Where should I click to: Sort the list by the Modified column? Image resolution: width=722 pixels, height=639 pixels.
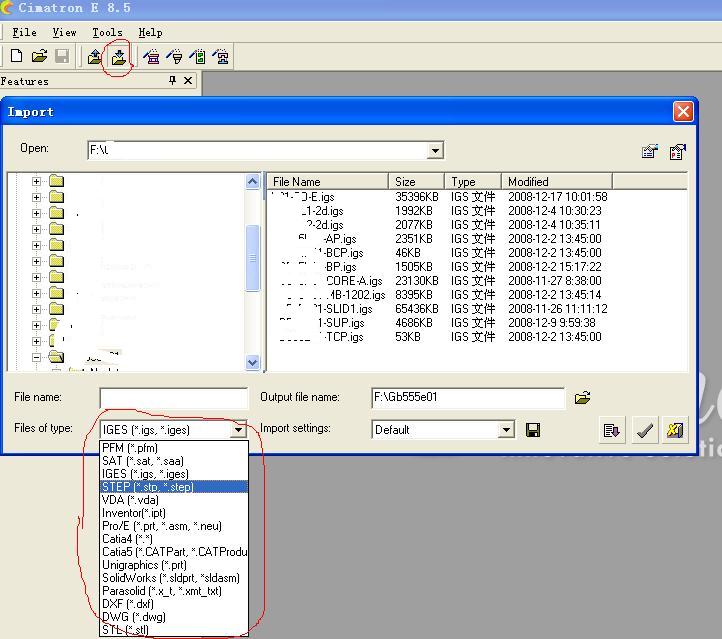tap(557, 181)
